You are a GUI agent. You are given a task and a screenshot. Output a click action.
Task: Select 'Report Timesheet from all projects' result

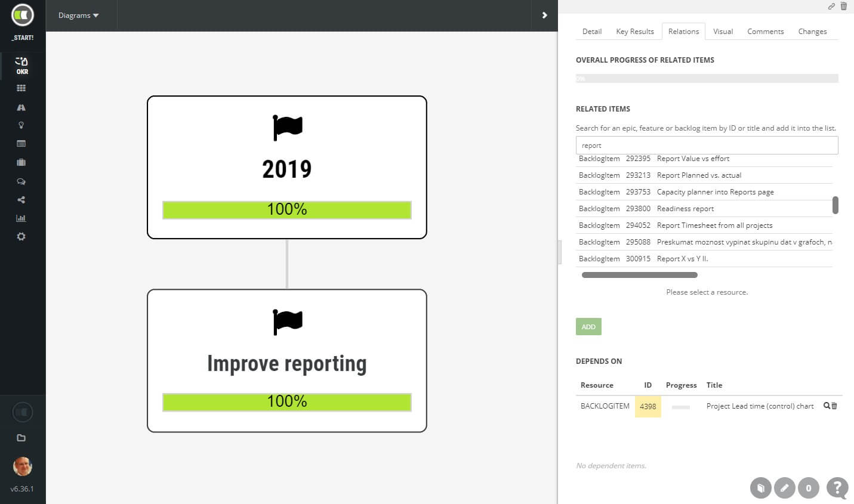point(704,225)
